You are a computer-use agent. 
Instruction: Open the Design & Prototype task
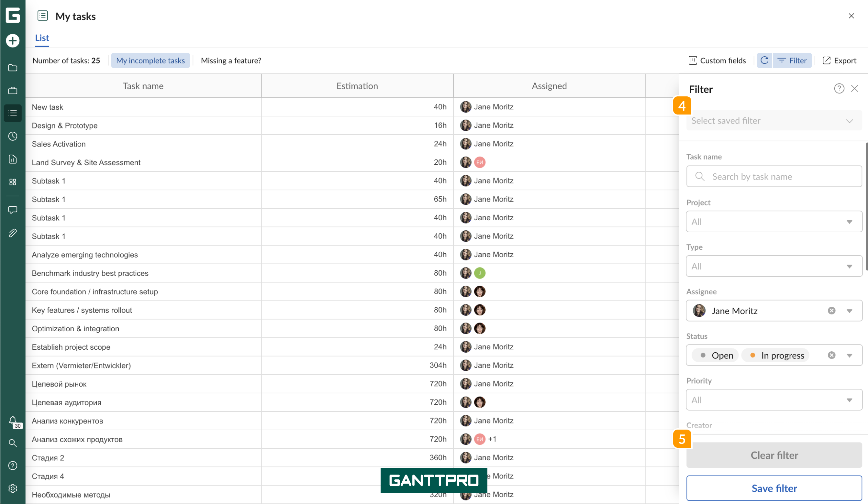point(65,126)
